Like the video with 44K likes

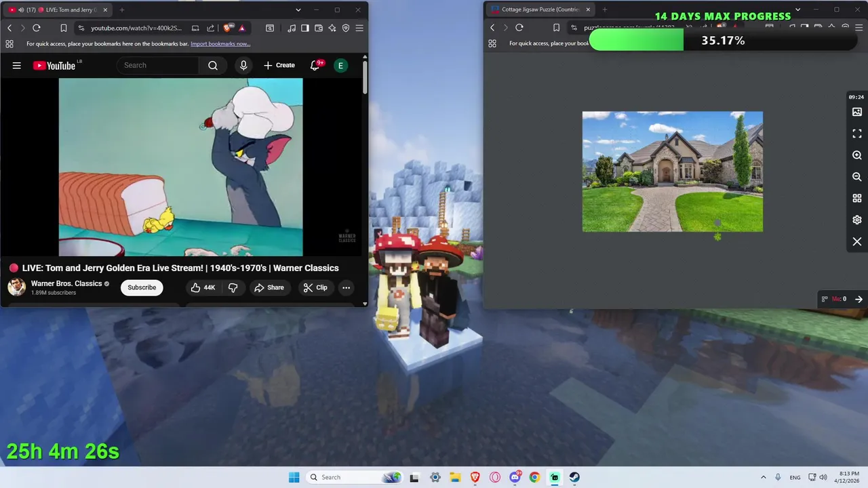(203, 287)
